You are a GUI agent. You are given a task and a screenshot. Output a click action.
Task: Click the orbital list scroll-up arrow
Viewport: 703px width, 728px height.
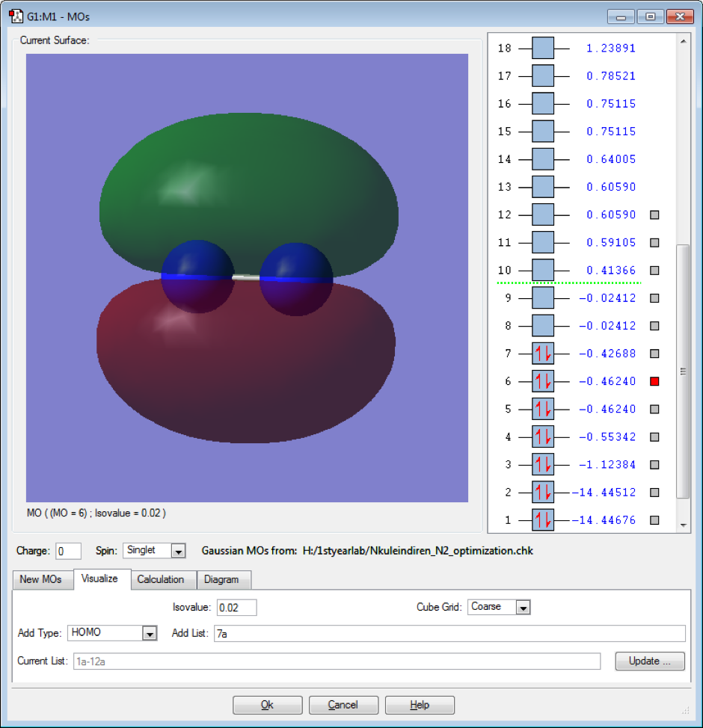(x=683, y=41)
